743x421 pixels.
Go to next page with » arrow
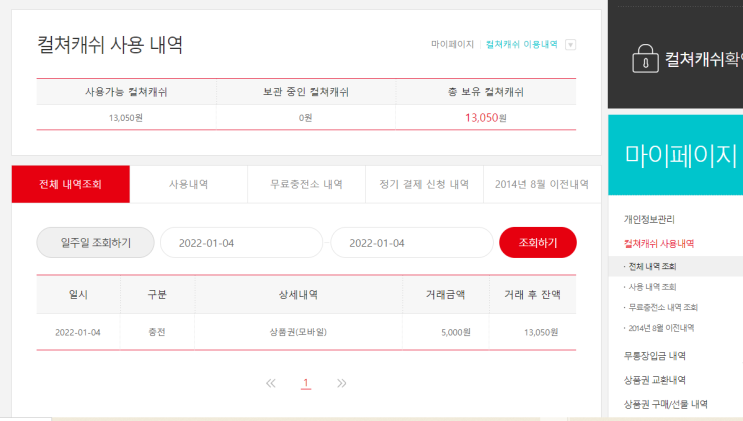click(x=342, y=383)
